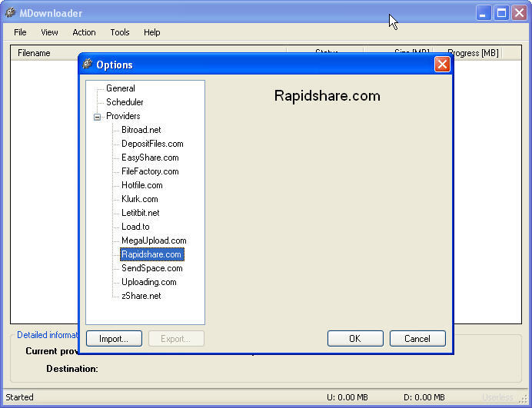Screen dimensions: 532x408
Task: Open the Help menu
Action: [x=151, y=32]
